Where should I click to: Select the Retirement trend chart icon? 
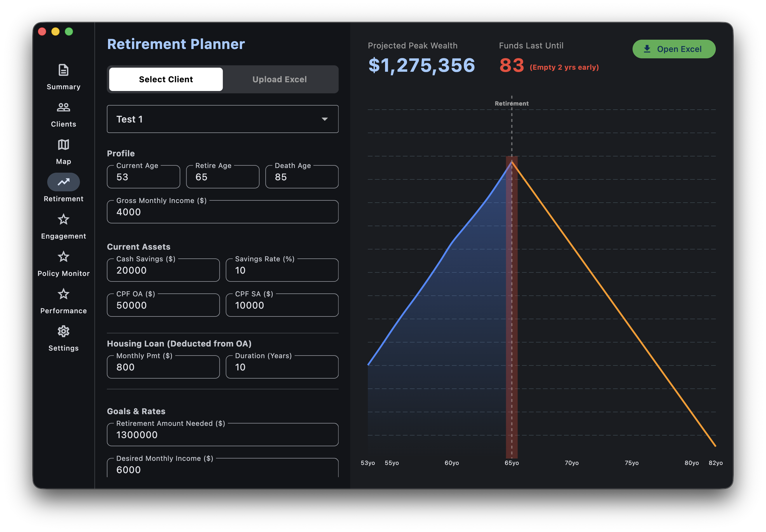click(63, 182)
